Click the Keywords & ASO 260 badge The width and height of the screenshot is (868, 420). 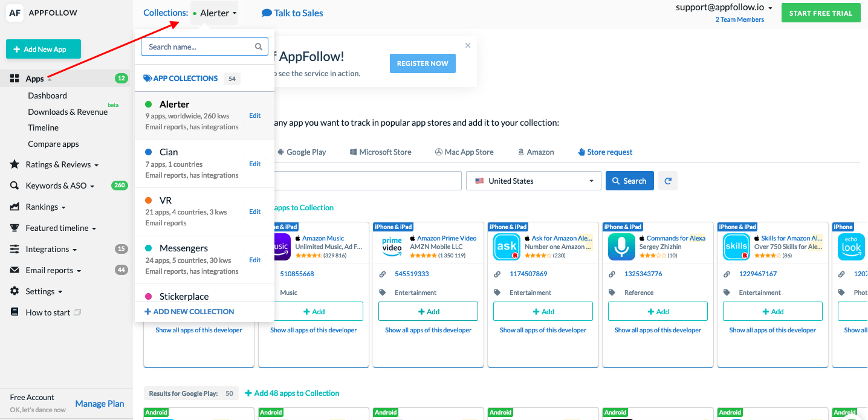(x=120, y=186)
